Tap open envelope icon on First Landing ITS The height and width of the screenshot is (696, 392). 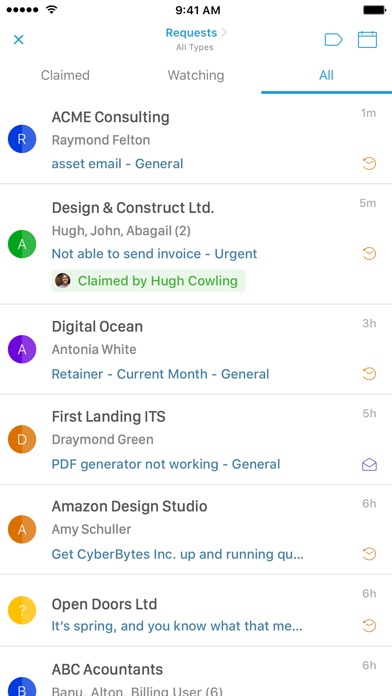click(369, 465)
